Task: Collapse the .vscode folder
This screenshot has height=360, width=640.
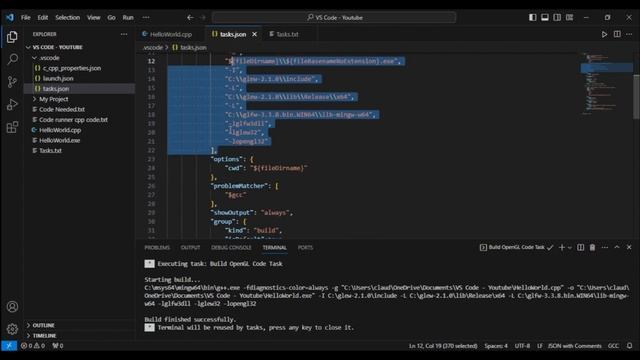Action: tap(35, 58)
